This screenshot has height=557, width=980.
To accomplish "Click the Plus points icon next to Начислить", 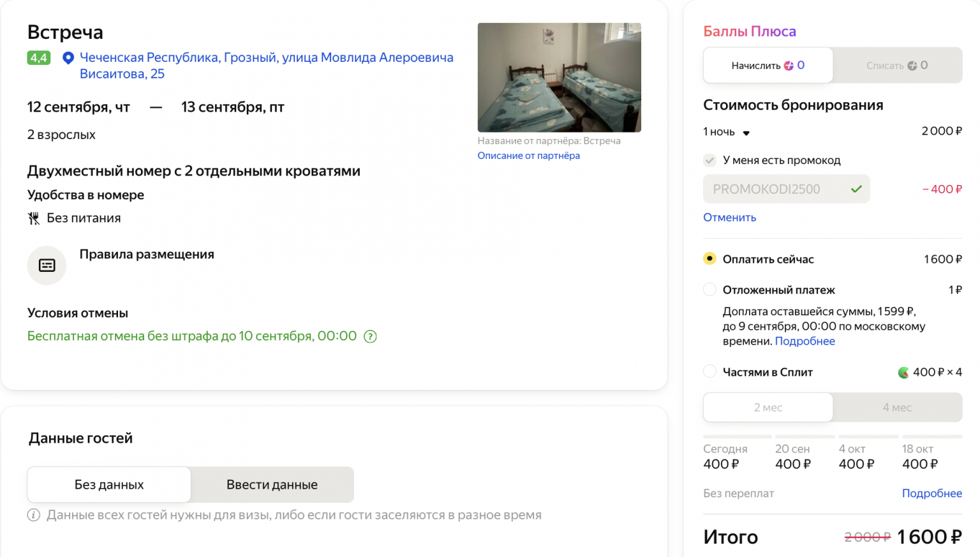I will pyautogui.click(x=789, y=66).
